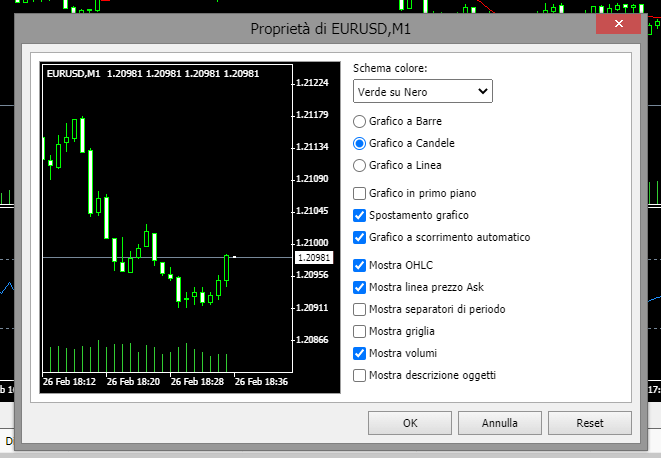Open the Schema colore dropdown
Image resolution: width=661 pixels, height=458 pixels.
(422, 91)
